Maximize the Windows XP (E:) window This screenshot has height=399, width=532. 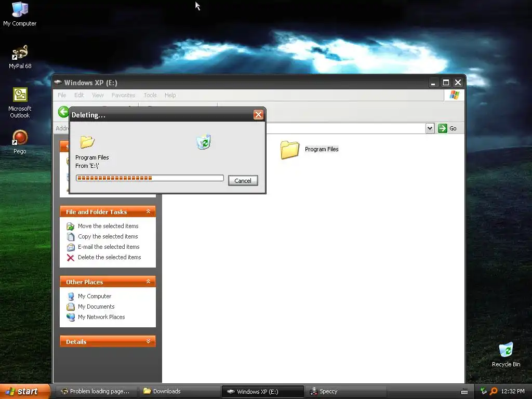pyautogui.click(x=446, y=83)
